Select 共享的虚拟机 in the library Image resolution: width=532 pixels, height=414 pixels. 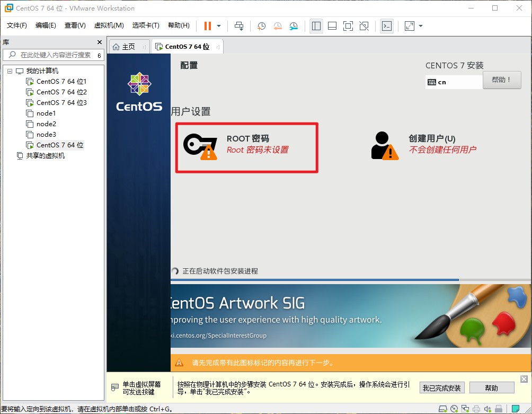[x=46, y=155]
